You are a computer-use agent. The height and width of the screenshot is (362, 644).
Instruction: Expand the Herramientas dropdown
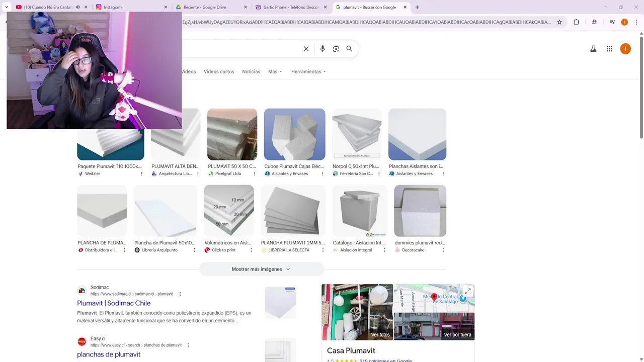(x=308, y=72)
